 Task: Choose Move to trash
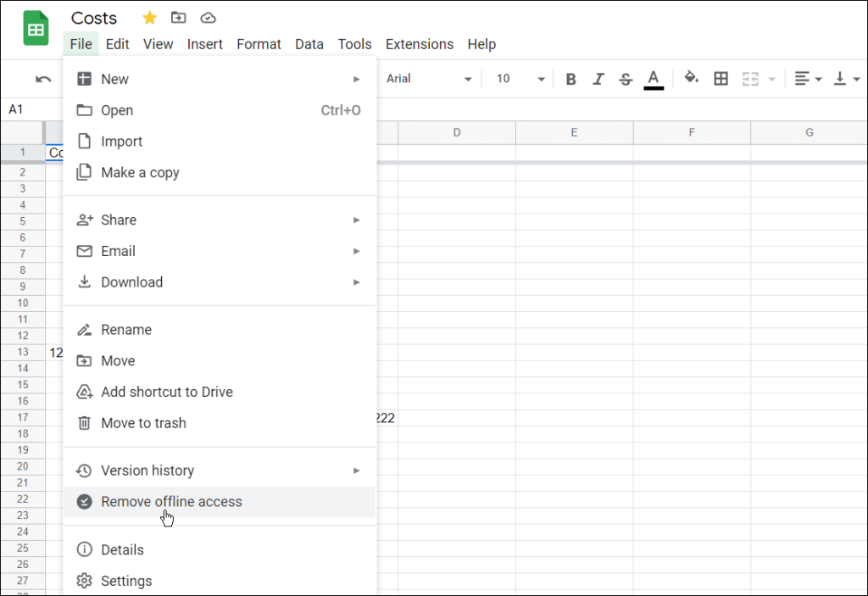point(220,423)
